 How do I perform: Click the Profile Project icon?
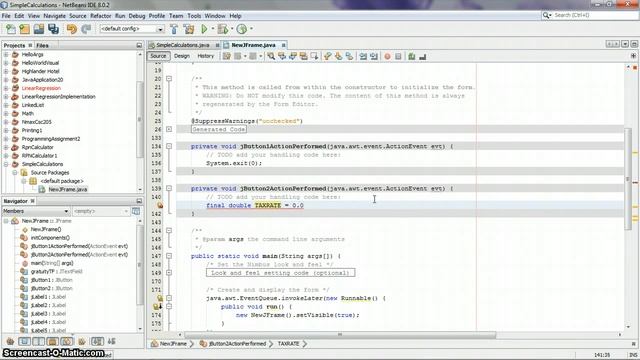242,29
